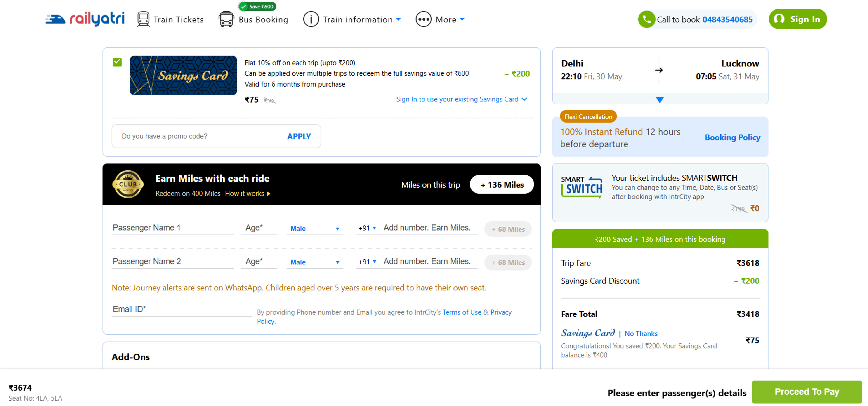Click the Add-Ons heading
This screenshot has width=868, height=406.
[x=131, y=357]
